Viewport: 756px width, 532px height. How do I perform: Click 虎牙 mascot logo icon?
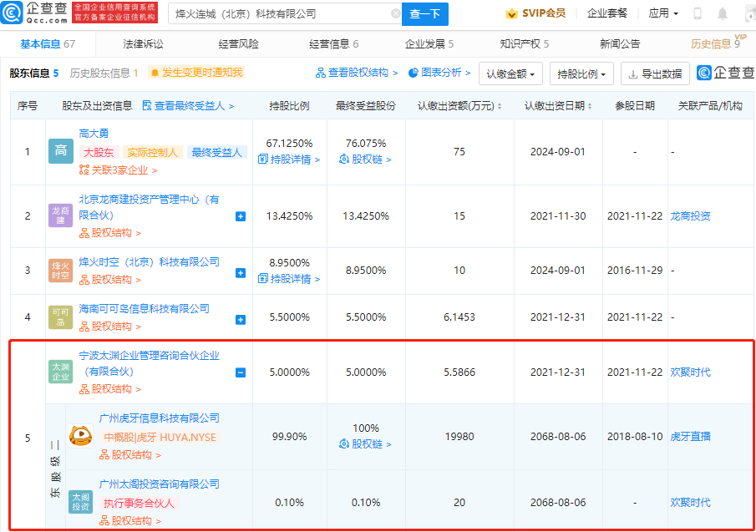point(80,436)
